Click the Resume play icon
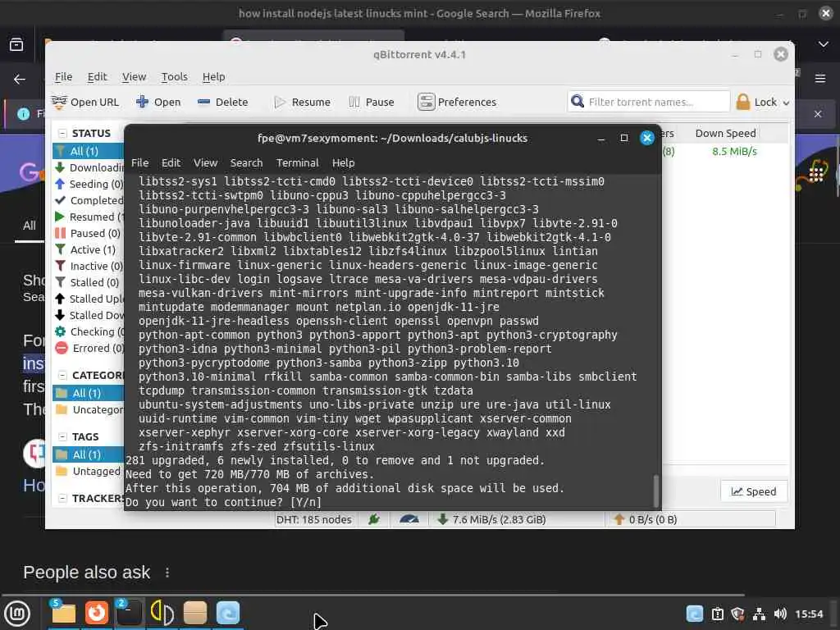Screen dimensions: 840x630 click(x=280, y=102)
